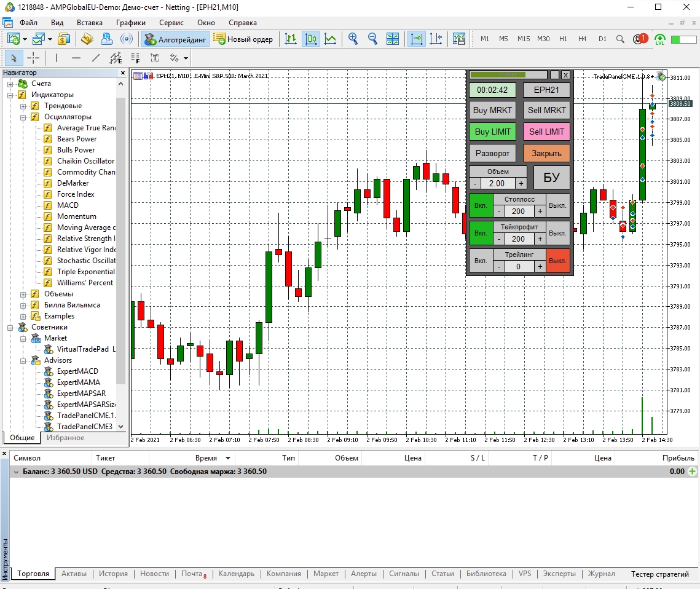
Task: Open the Файл menu
Action: 28,23
